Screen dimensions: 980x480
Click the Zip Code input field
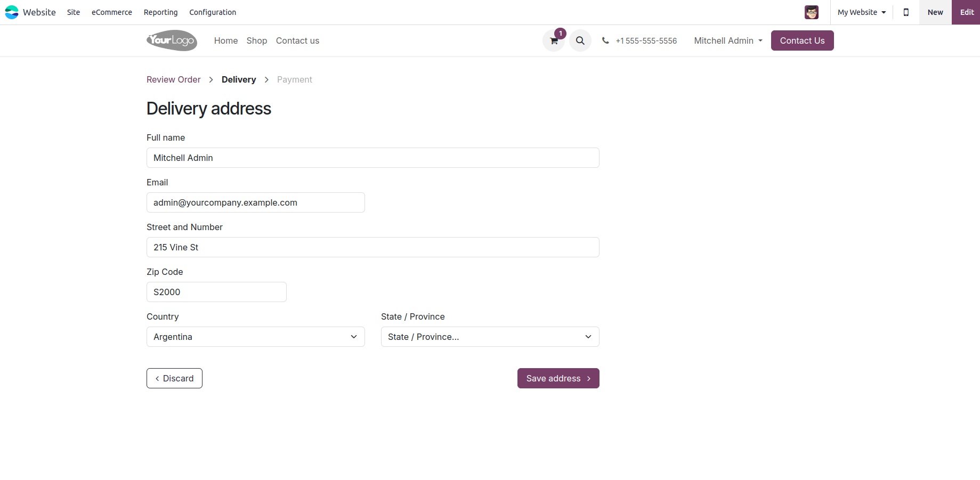point(216,292)
